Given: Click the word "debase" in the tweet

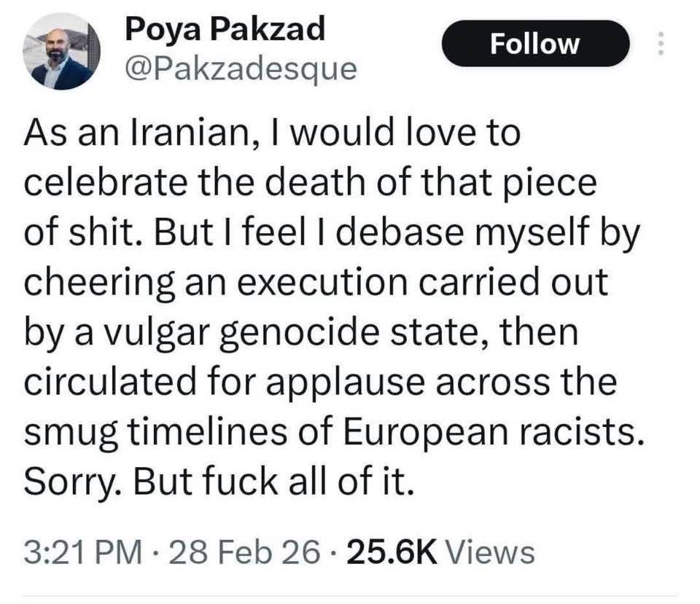Looking at the screenshot, I should coord(421,234).
